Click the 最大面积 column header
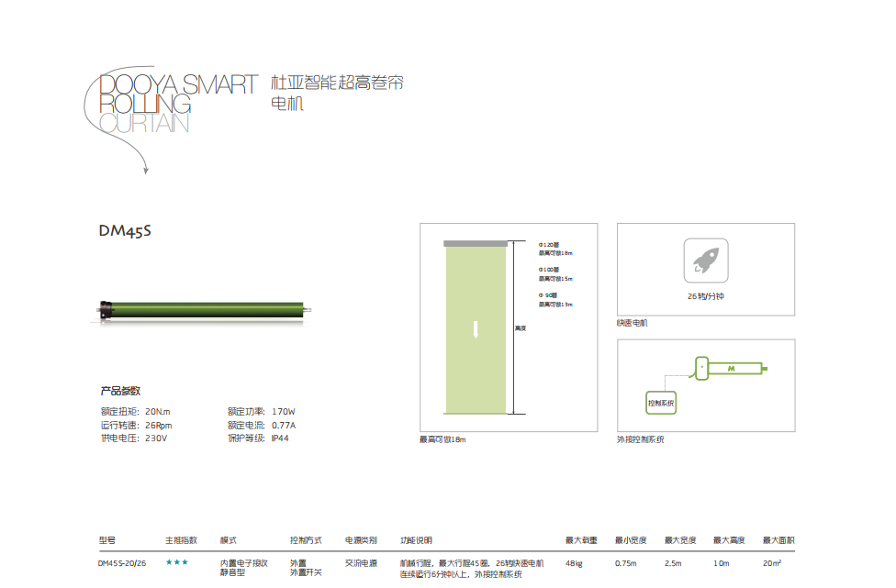 [778, 540]
